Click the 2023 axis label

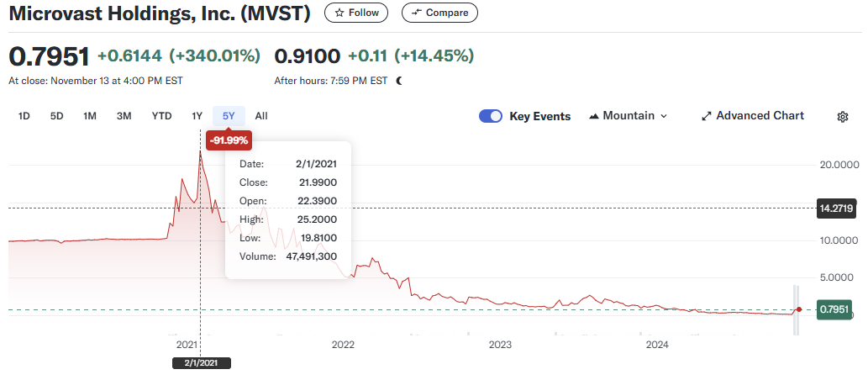[x=500, y=345]
